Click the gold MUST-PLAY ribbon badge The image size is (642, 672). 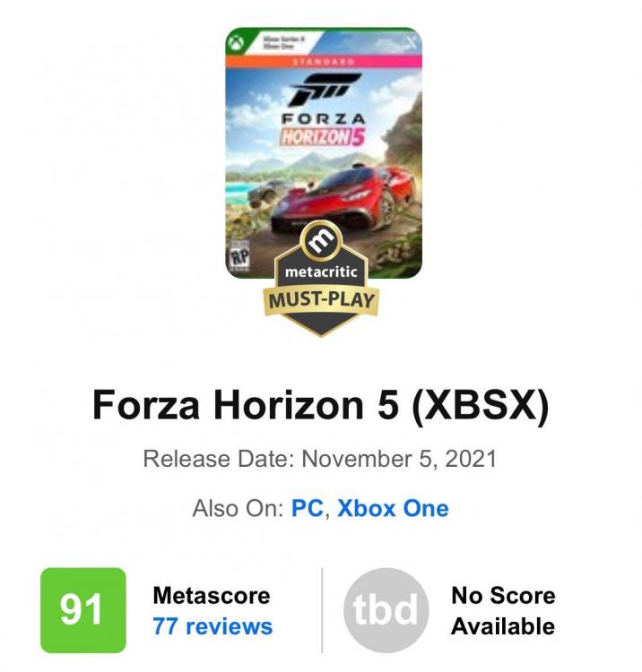click(321, 299)
